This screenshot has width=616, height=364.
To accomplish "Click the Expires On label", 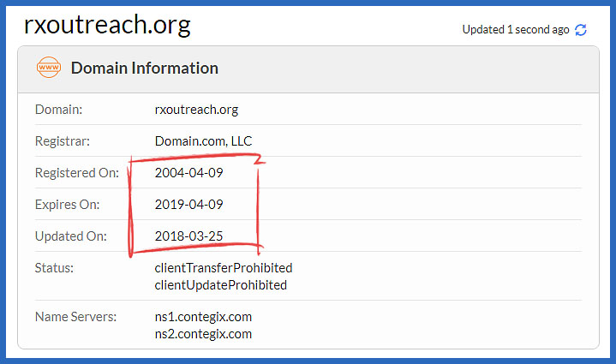I will [67, 205].
